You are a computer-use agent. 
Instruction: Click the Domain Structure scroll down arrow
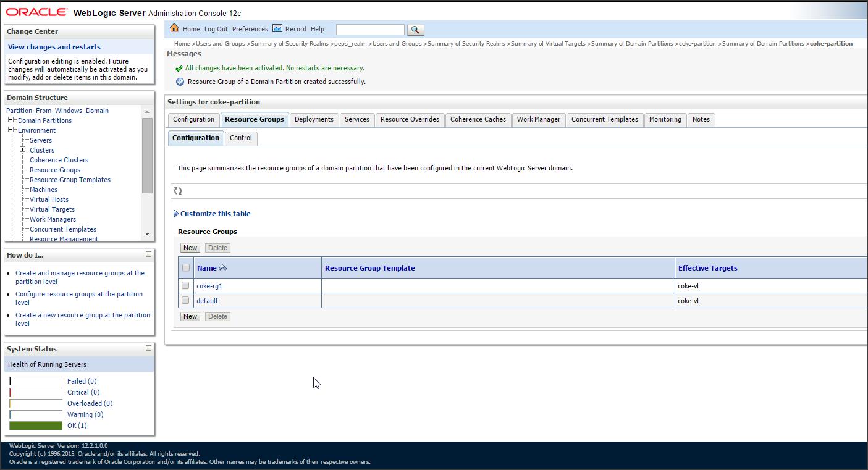[x=147, y=234]
